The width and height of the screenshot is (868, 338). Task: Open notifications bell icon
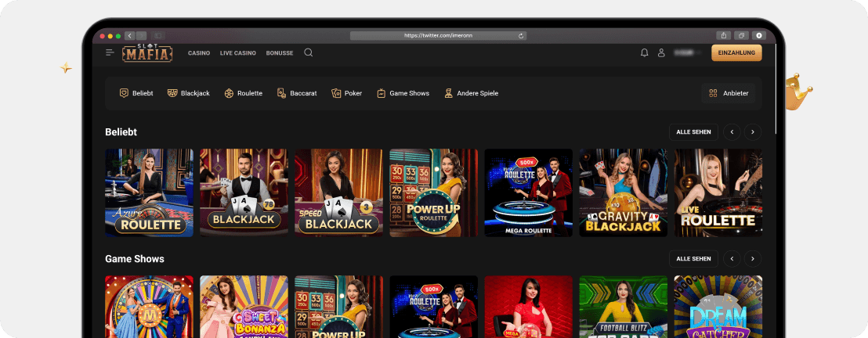point(644,52)
